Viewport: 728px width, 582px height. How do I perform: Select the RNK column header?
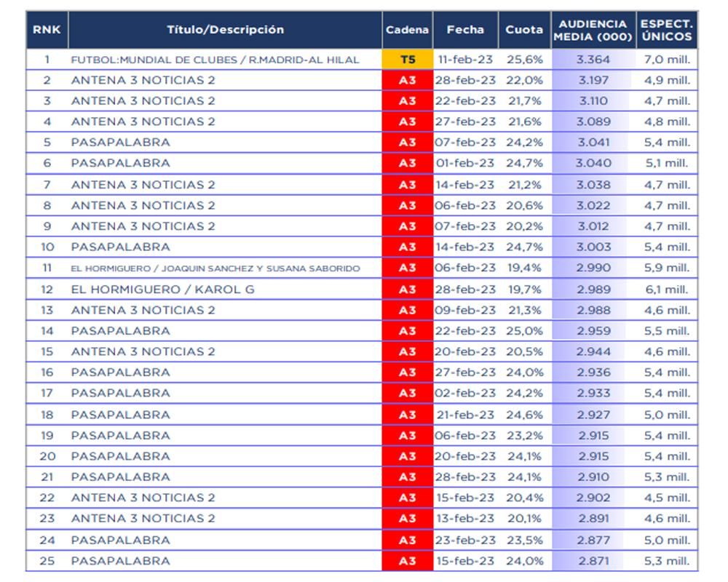click(x=47, y=30)
